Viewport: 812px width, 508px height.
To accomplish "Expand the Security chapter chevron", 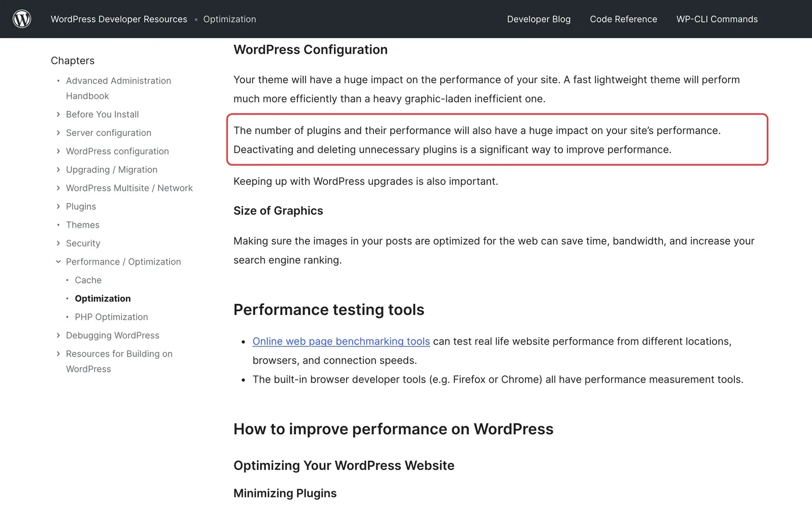I will (x=58, y=243).
